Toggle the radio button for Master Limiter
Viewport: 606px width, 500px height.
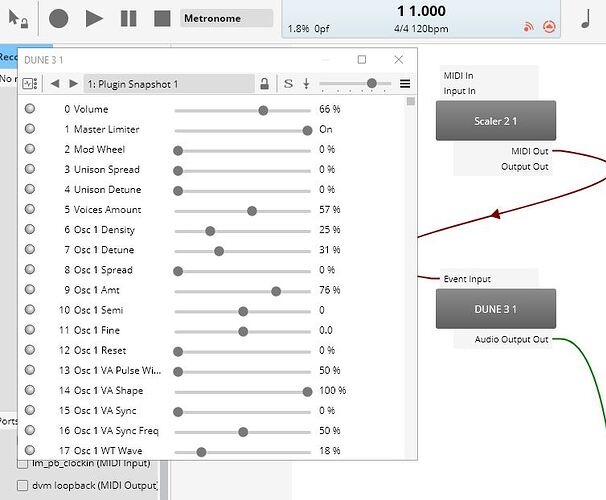click(x=30, y=129)
